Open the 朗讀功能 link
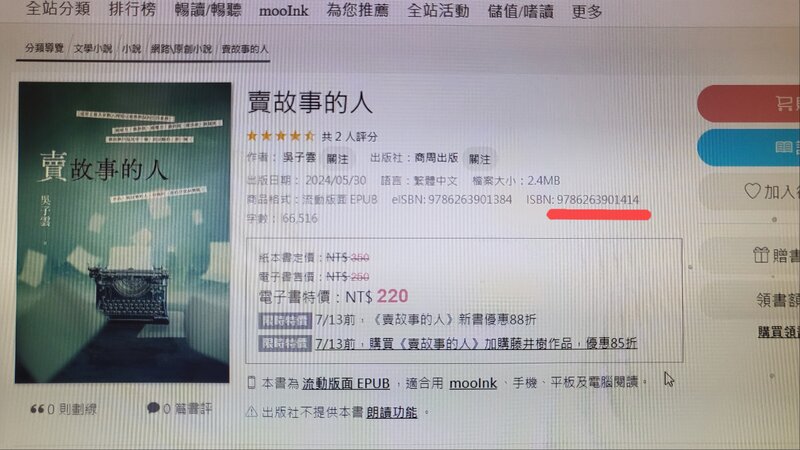Image resolution: width=800 pixels, height=450 pixels. (x=391, y=412)
